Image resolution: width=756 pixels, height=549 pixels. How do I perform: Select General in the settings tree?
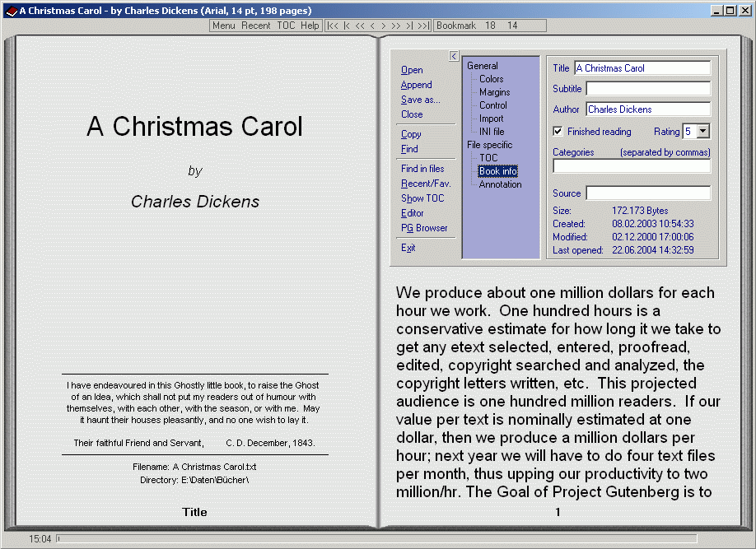click(x=482, y=66)
